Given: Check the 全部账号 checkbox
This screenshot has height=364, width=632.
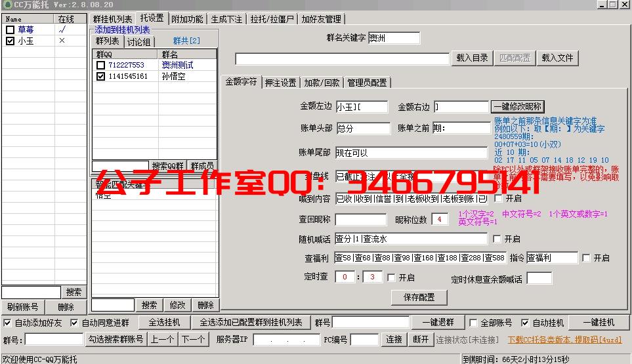Looking at the screenshot, I should click(474, 323).
